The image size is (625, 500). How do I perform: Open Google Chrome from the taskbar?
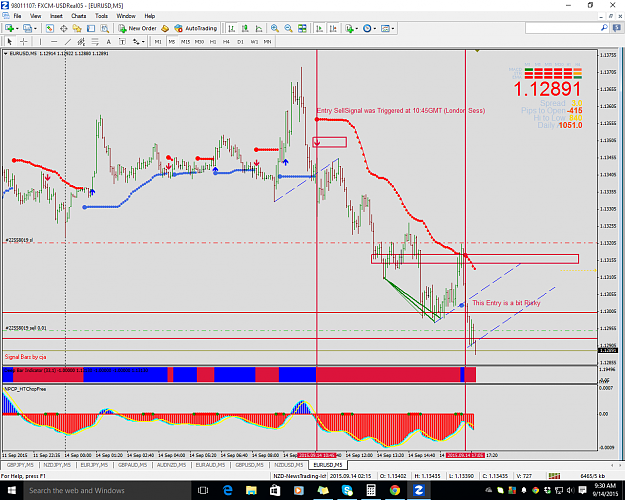(395, 490)
